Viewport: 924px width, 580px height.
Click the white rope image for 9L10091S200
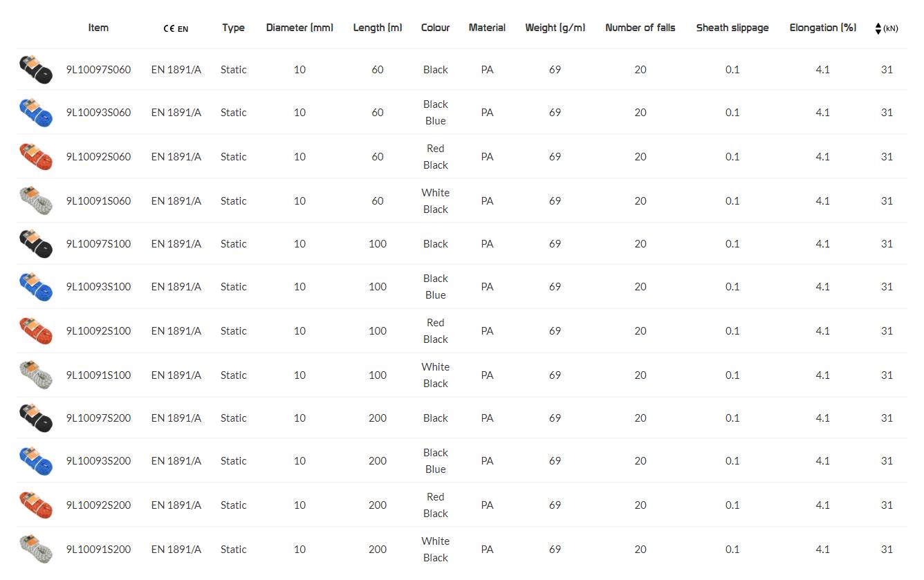point(36,550)
